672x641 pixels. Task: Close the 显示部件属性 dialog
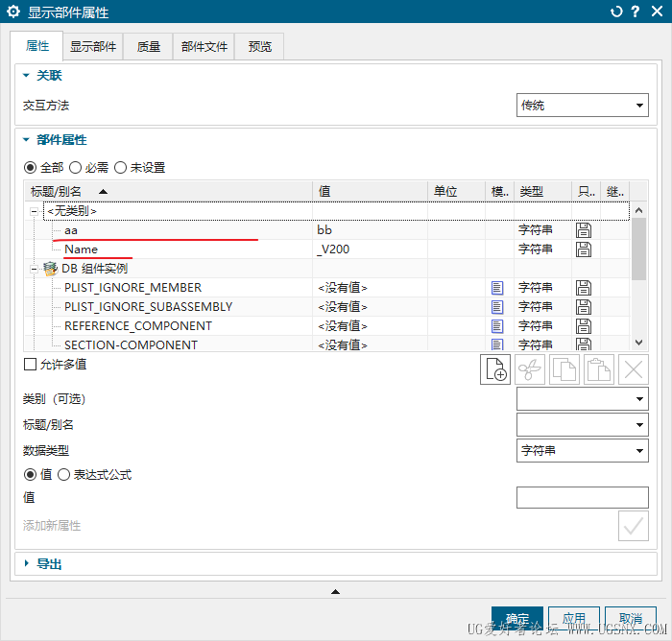(x=657, y=12)
